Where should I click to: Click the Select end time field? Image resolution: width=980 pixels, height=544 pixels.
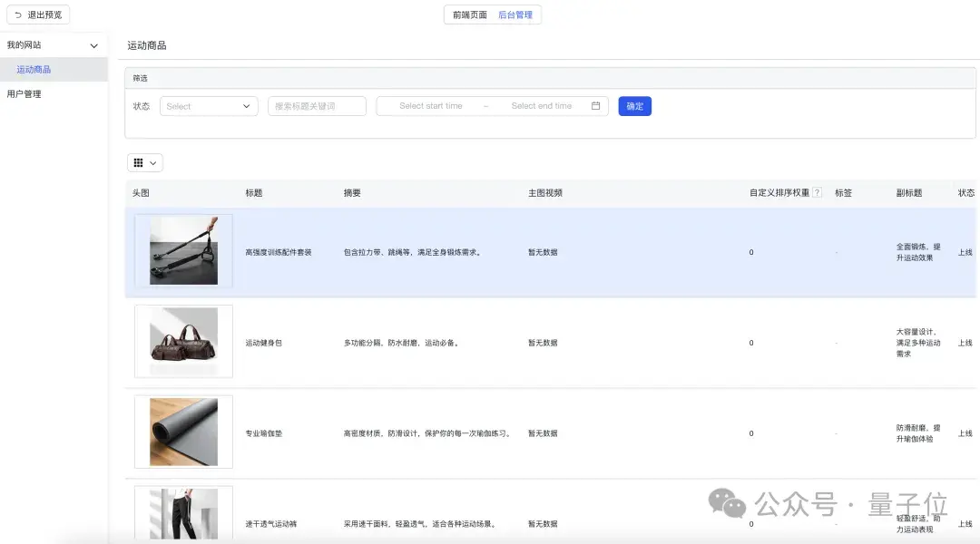[x=542, y=105]
